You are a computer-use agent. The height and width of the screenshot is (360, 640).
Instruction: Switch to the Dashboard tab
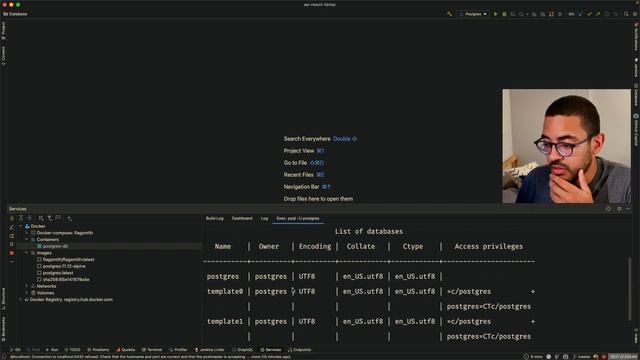[x=242, y=218]
